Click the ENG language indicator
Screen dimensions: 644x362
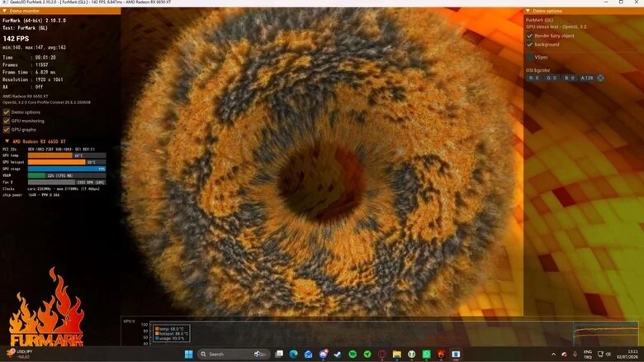[588, 355]
